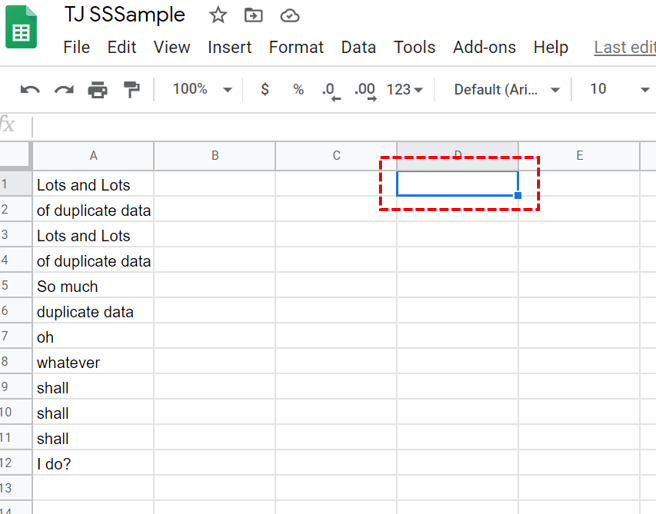The width and height of the screenshot is (656, 514).
Task: Open the 100% zoom dropdown
Action: (x=201, y=89)
